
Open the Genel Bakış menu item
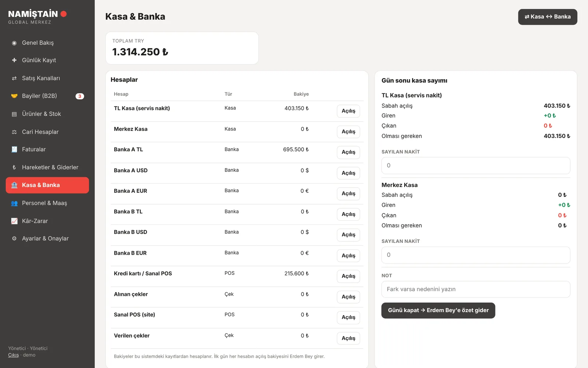47,43
